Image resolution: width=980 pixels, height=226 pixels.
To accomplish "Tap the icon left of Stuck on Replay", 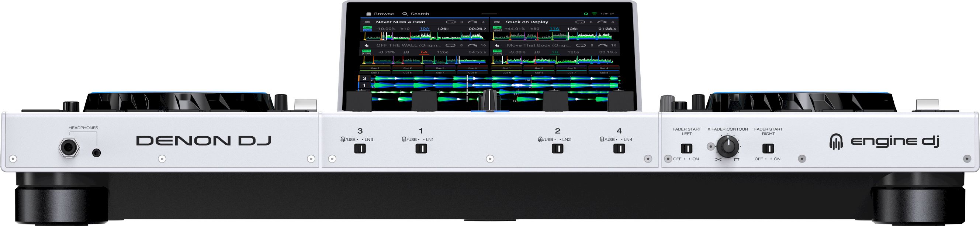I will coord(497,22).
